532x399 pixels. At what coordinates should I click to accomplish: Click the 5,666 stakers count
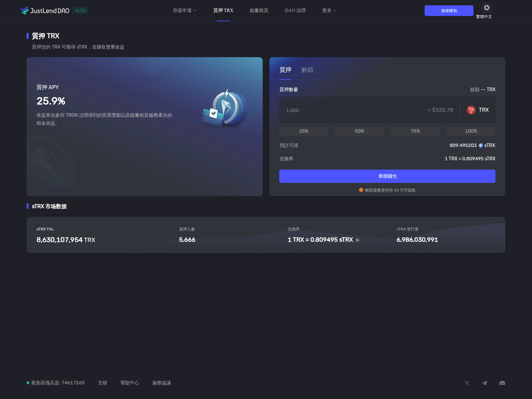(x=187, y=240)
